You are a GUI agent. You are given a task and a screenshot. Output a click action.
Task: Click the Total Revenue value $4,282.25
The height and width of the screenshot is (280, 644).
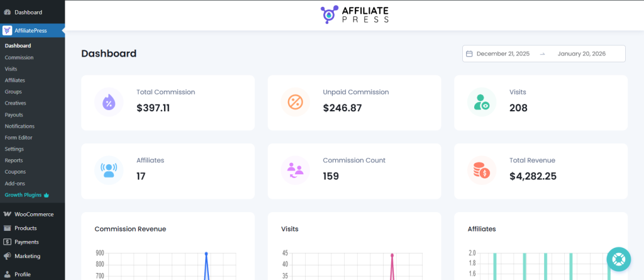click(x=533, y=176)
